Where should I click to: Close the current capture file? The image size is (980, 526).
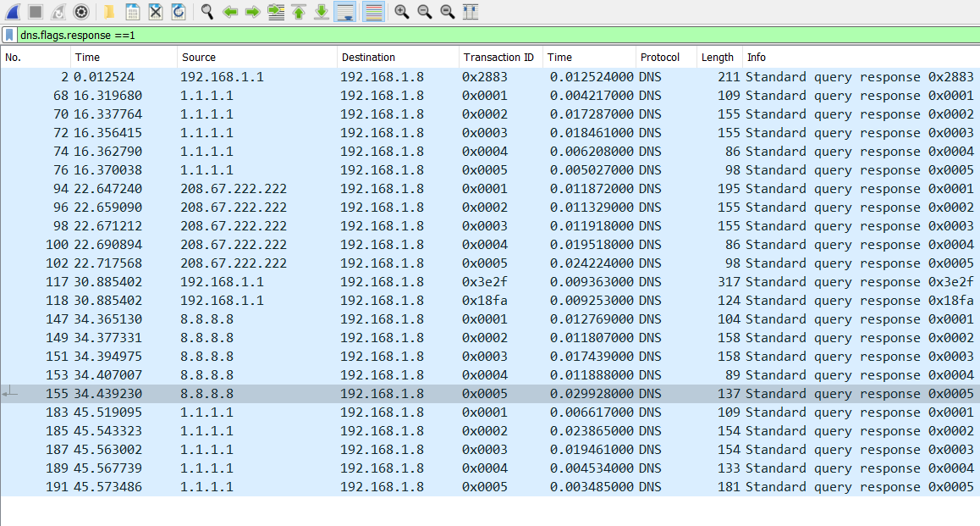pyautogui.click(x=156, y=12)
